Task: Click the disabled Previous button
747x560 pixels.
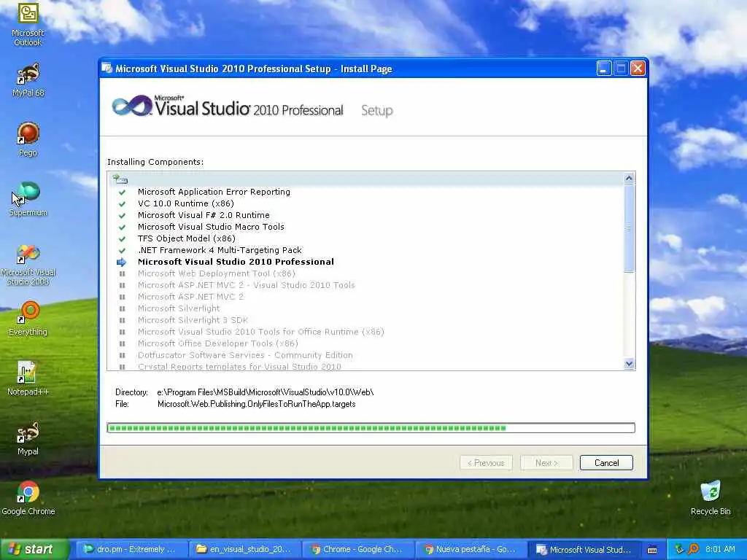Action: [x=486, y=463]
